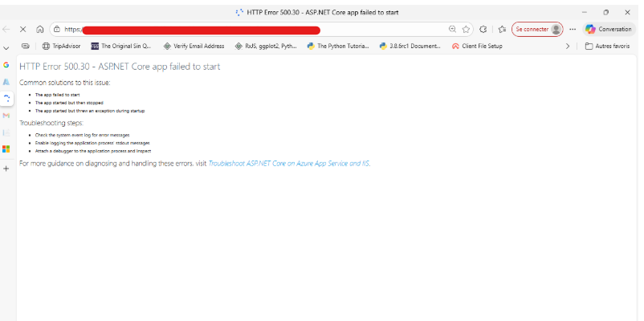
Task: Click the Se connecter sign-in button
Action: pyautogui.click(x=537, y=29)
